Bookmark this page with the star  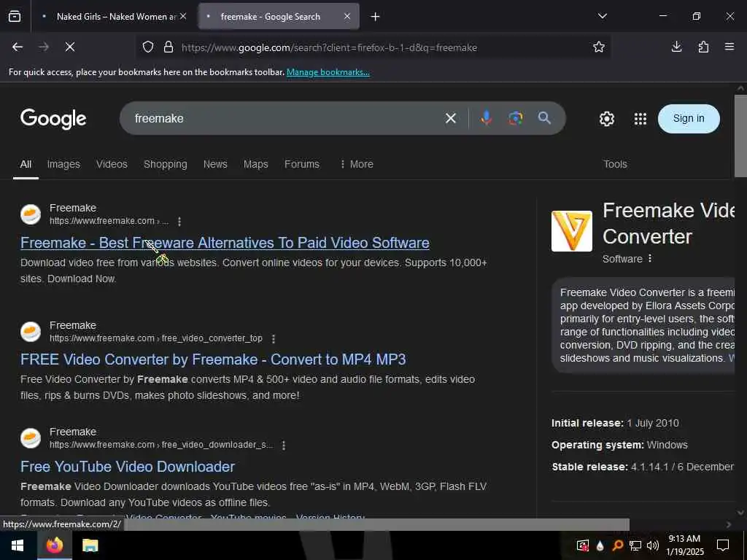tap(599, 47)
